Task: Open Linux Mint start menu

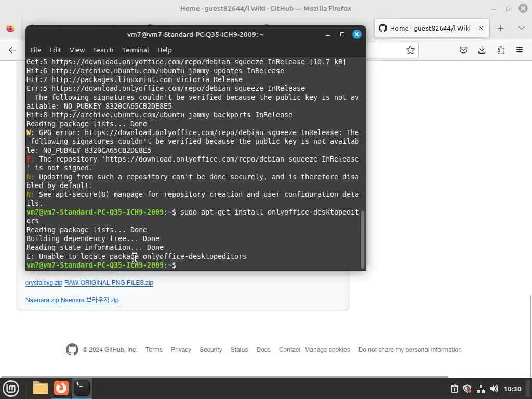Action: (x=11, y=389)
